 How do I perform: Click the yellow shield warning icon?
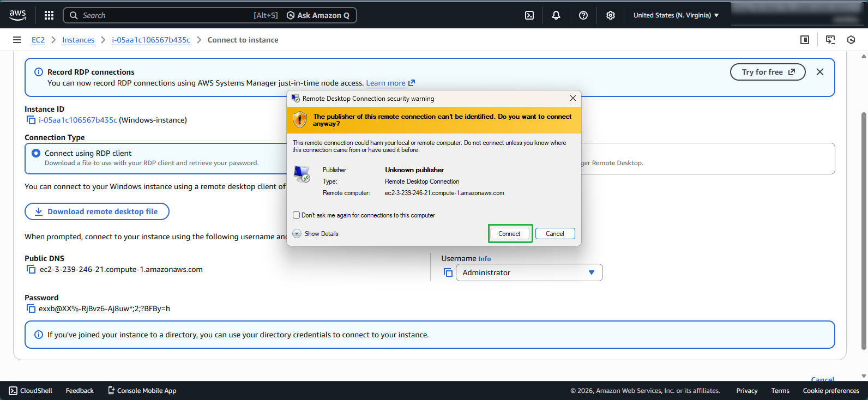(x=300, y=119)
